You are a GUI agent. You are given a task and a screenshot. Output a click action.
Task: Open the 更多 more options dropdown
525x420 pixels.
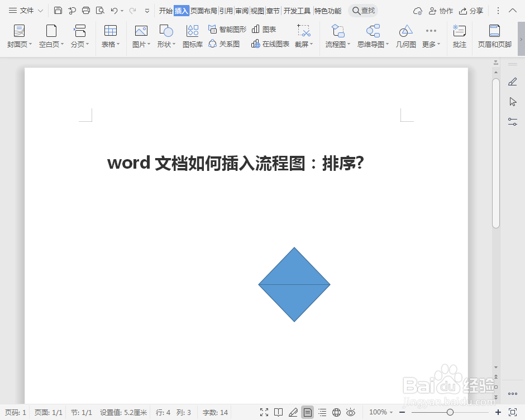[x=430, y=36]
